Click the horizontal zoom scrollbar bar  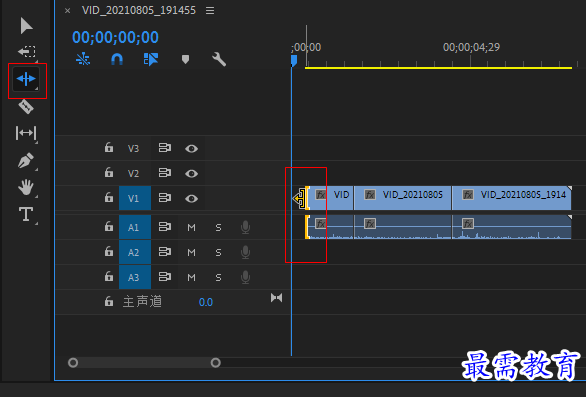pyautogui.click(x=144, y=363)
